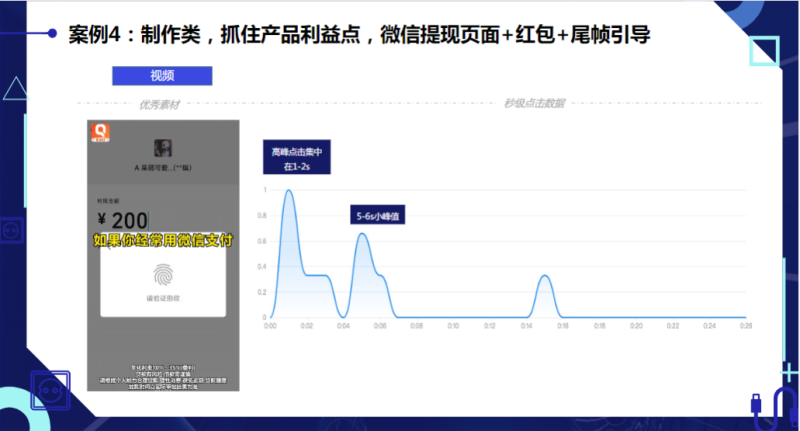800x431 pixels.
Task: Click the 0:16 x-axis label
Action: (563, 326)
